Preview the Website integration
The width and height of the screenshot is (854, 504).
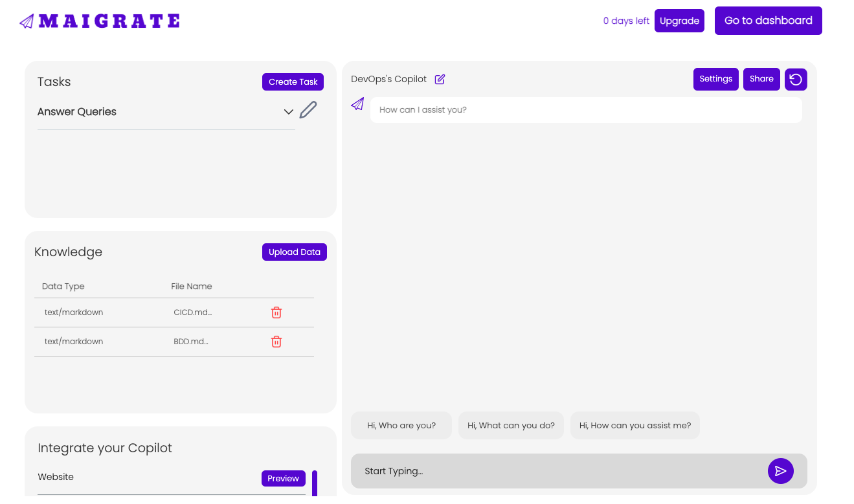pos(283,478)
